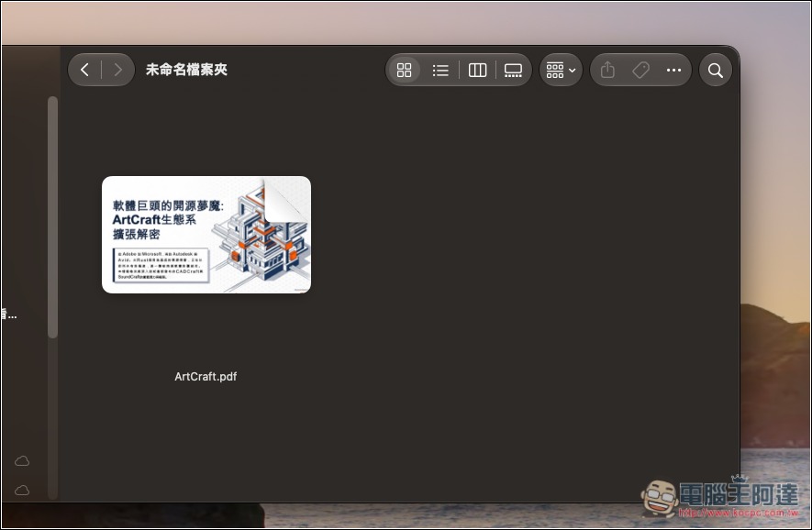
Task: Select the ArtCraft.pdf file name label
Action: [206, 376]
